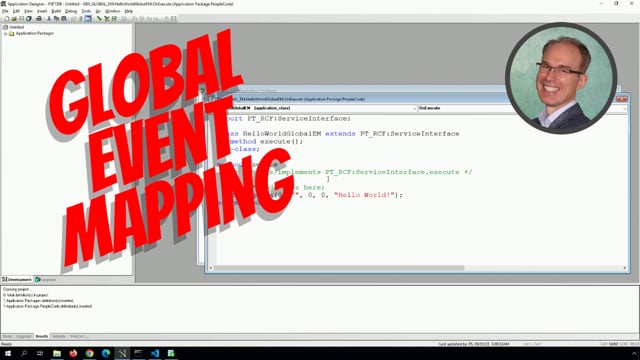Open the Go menu
The image size is (640, 360).
(98, 11)
